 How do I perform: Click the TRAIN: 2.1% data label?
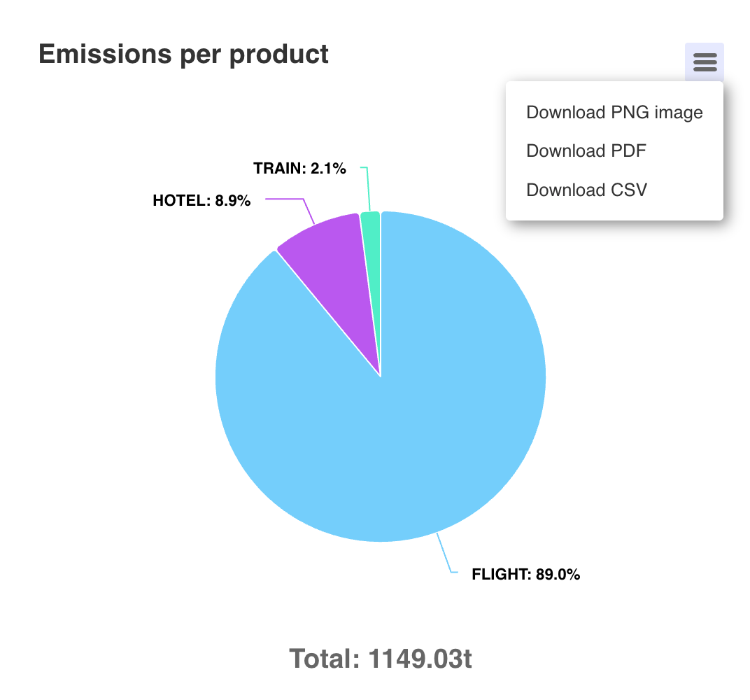tap(299, 169)
